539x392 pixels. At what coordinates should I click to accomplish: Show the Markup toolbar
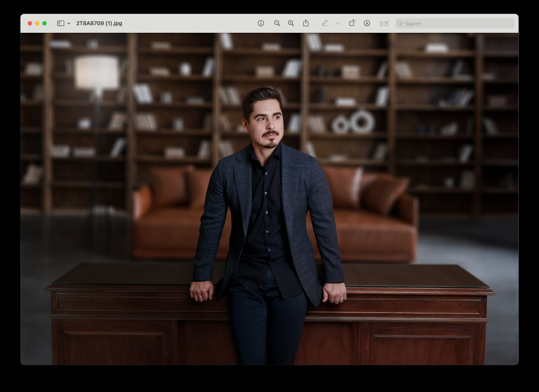[367, 23]
